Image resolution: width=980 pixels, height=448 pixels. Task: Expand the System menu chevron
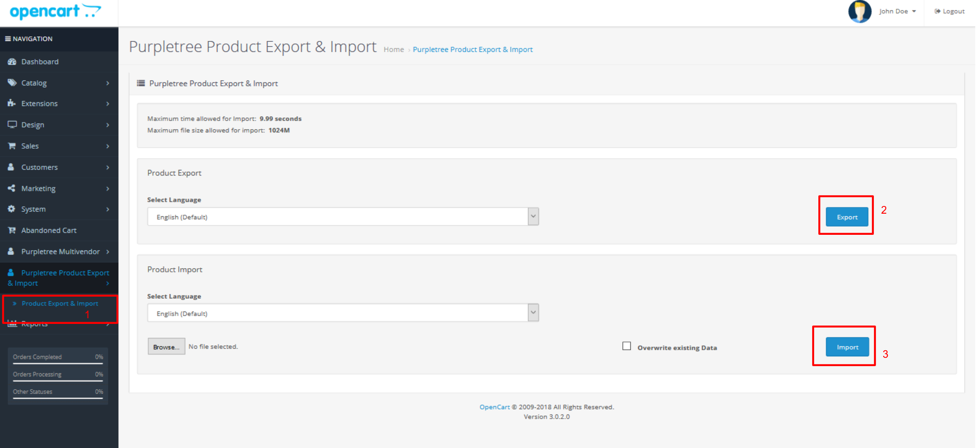coord(108,209)
